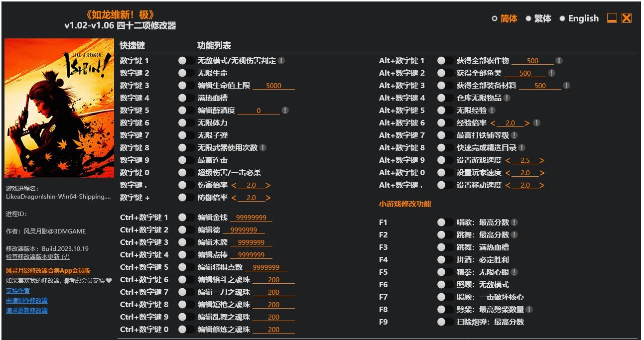
Task: Increase 设置游戏速度 with right arrow
Action: (542, 160)
